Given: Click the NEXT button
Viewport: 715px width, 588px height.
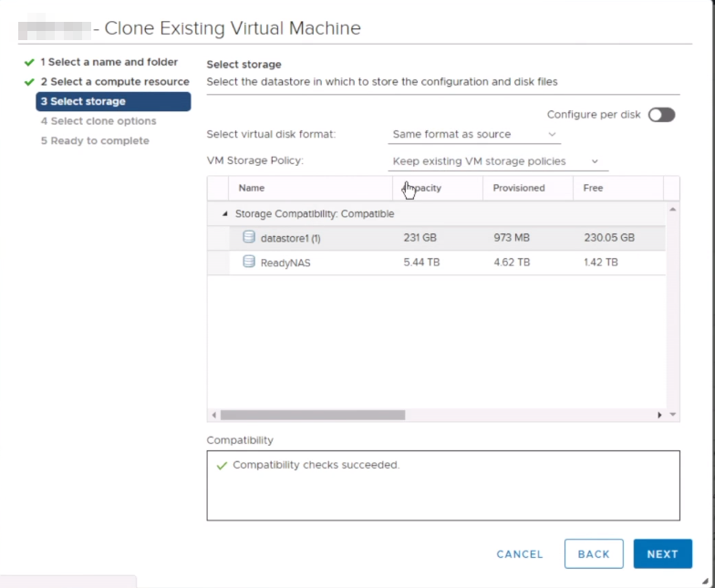Looking at the screenshot, I should click(662, 554).
